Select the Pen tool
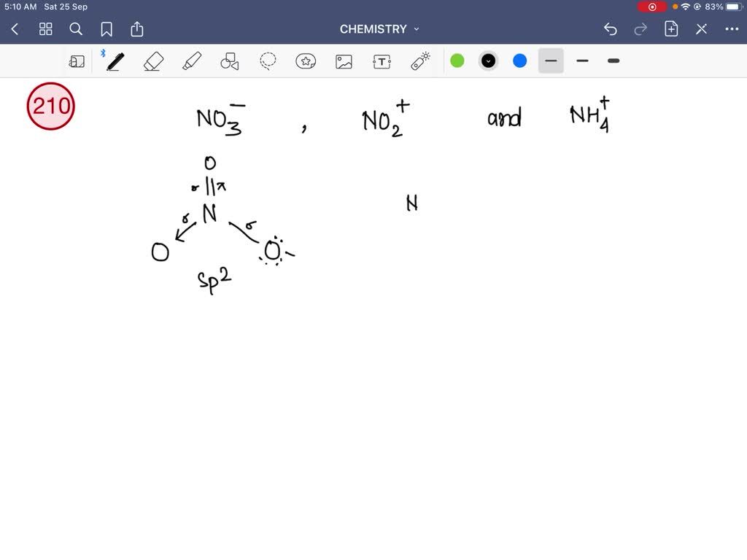The height and width of the screenshot is (560, 747). 115,61
